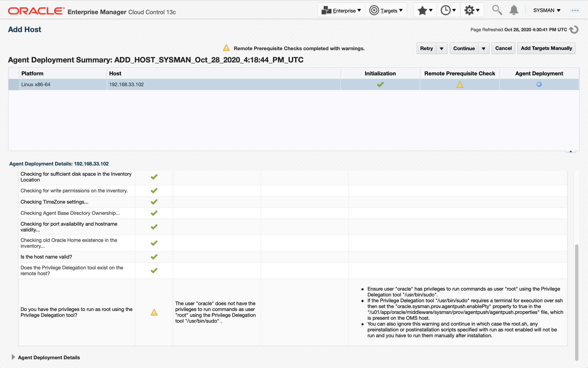Open the Continue dropdown arrow
The width and height of the screenshot is (588, 368).
(x=484, y=48)
